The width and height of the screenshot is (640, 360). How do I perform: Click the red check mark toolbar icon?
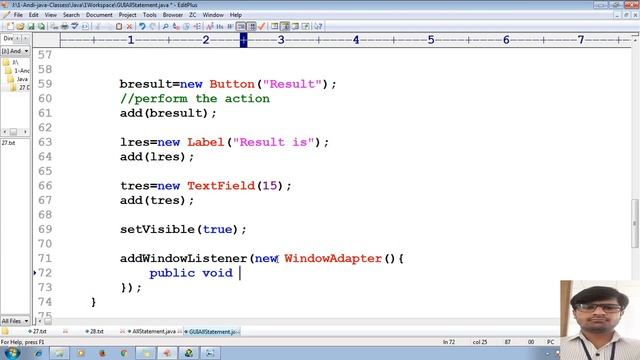tap(261, 27)
